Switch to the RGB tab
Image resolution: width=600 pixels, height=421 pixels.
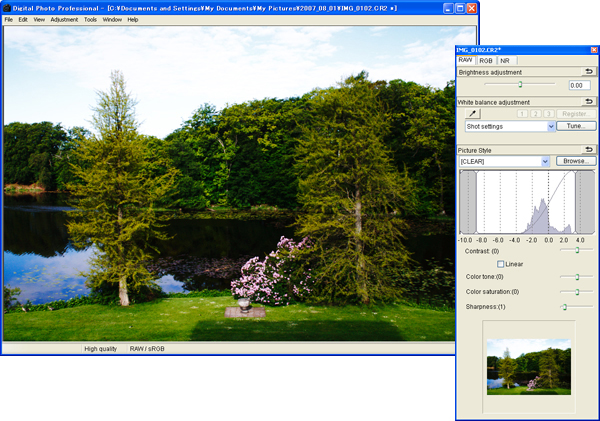coord(486,61)
